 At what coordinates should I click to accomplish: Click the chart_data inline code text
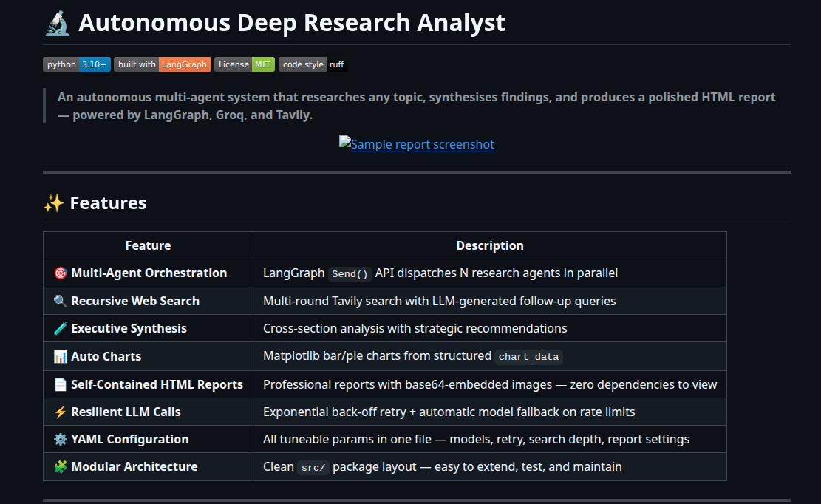tap(528, 357)
